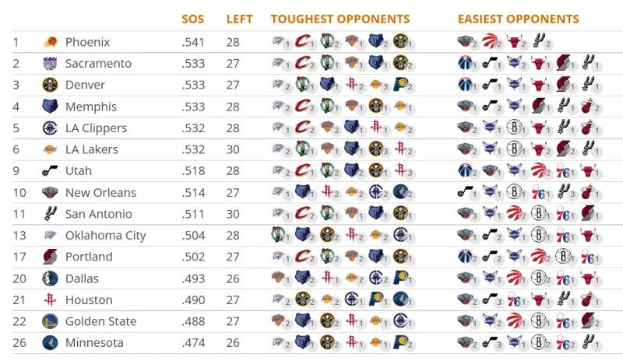Click the Utah Jazz team logo
The width and height of the screenshot is (623, 364).
coord(50,170)
